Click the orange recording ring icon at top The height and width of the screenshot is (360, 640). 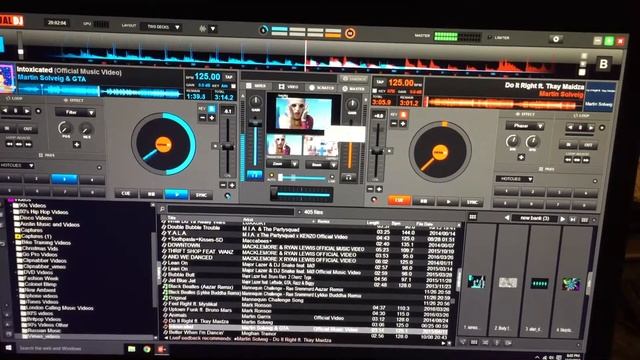[x=350, y=33]
